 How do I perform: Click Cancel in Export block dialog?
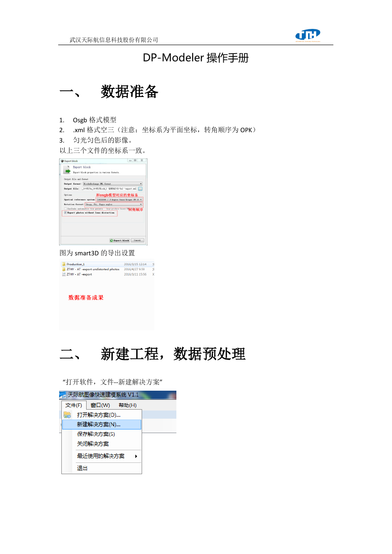(x=138, y=240)
